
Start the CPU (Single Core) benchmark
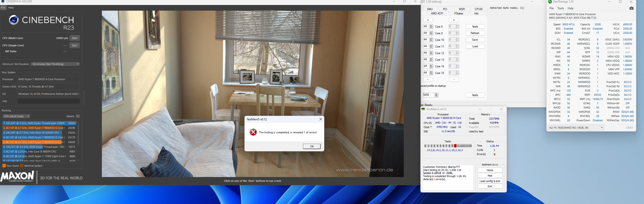pyautogui.click(x=75, y=45)
